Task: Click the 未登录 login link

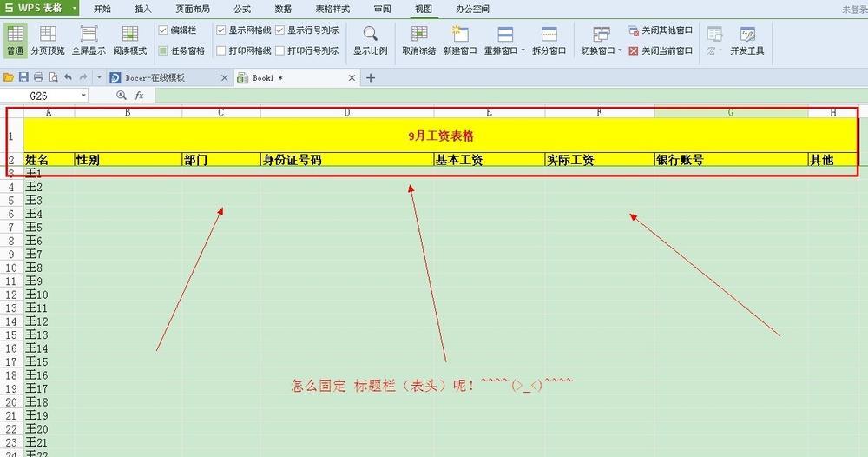Action: [x=854, y=10]
